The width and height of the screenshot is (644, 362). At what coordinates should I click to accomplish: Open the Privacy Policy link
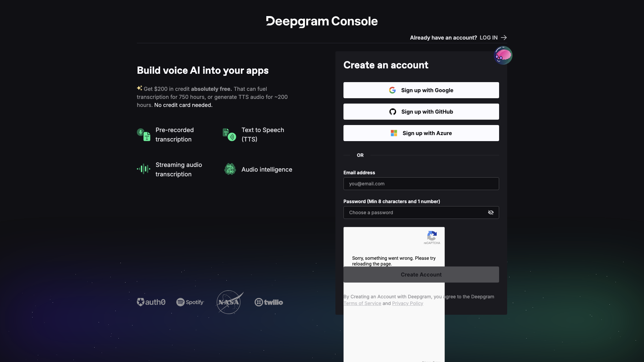pos(408,303)
